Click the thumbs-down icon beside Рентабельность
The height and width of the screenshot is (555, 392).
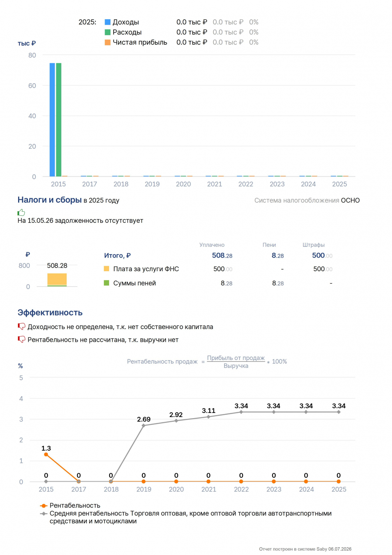(21, 339)
